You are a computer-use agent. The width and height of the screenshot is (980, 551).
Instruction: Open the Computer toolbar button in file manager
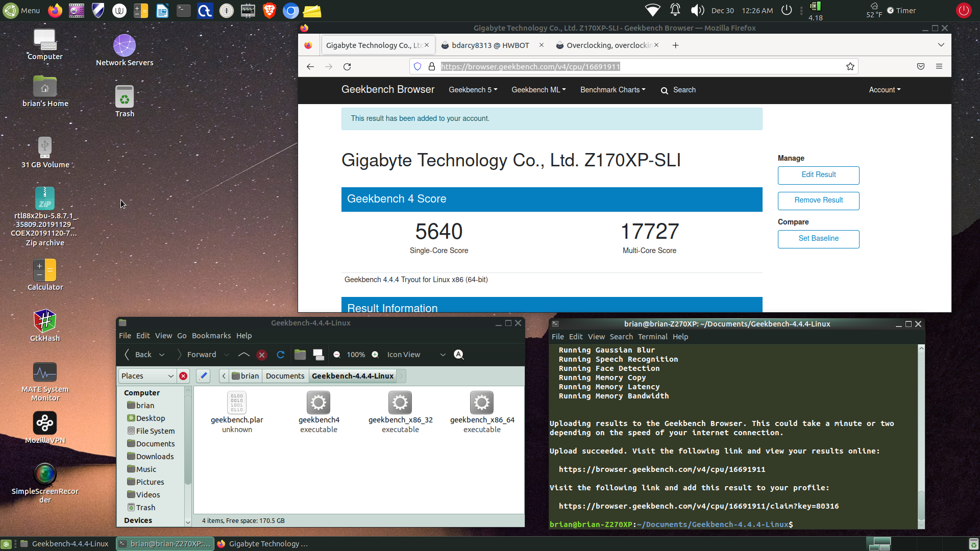(x=318, y=355)
